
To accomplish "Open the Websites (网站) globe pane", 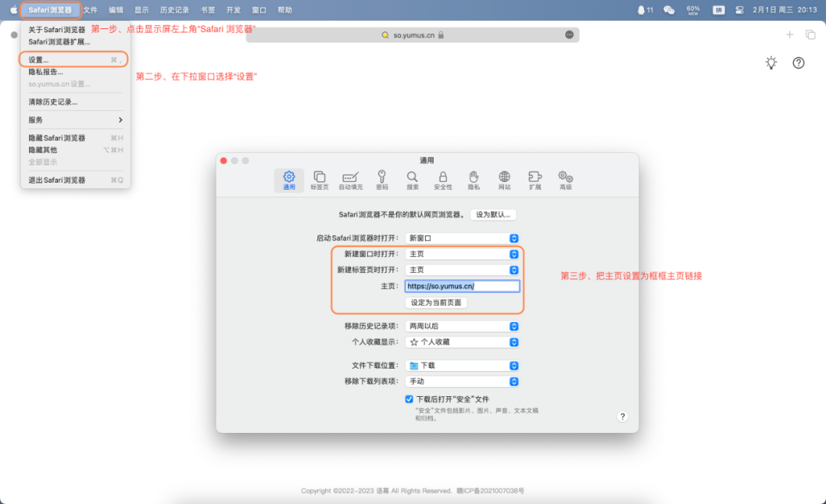I will [x=504, y=180].
